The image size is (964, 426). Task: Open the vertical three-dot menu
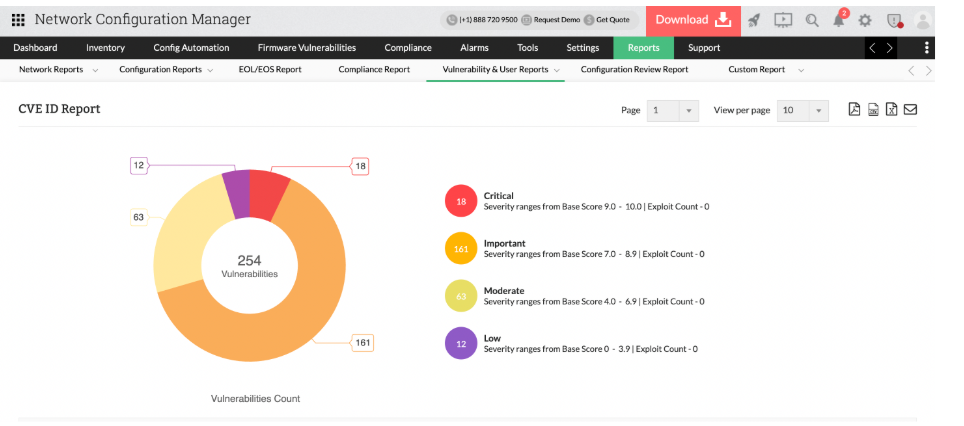(x=927, y=47)
